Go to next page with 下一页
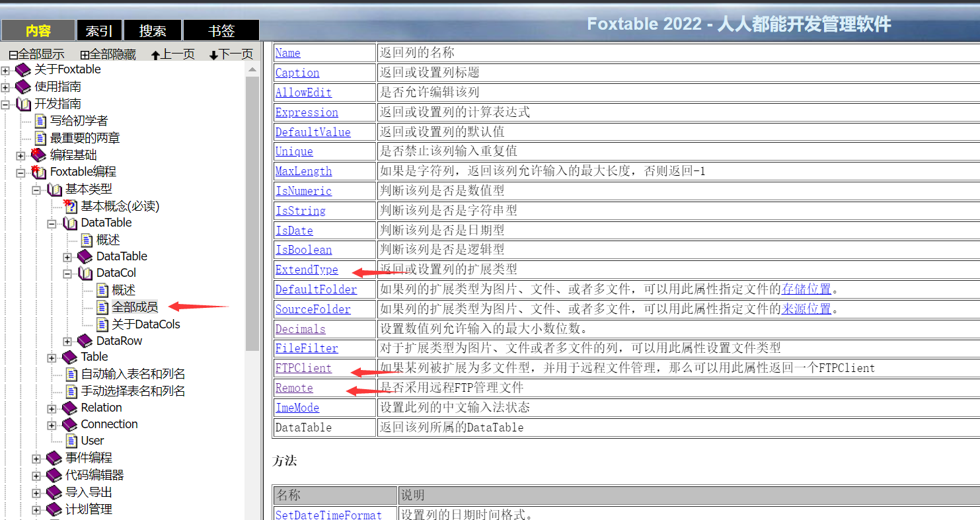The image size is (980, 520). coord(231,54)
